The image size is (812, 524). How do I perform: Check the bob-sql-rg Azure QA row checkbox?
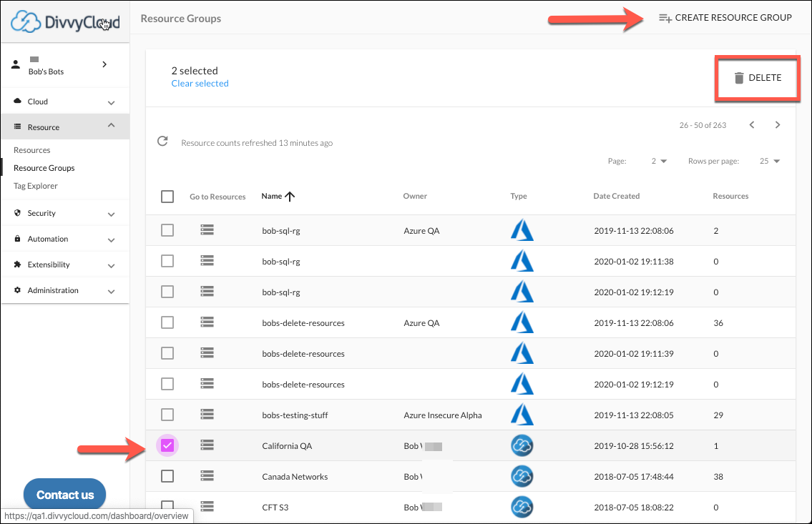(x=167, y=230)
